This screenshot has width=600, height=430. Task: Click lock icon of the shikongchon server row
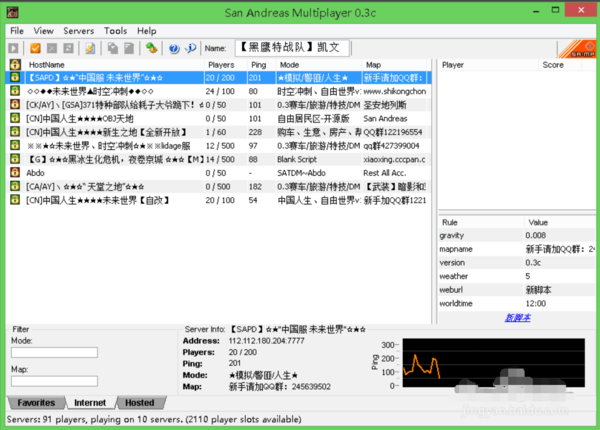15,91
